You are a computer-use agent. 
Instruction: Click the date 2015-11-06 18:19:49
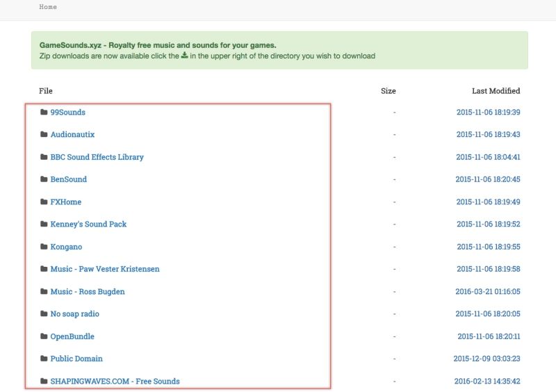(489, 202)
